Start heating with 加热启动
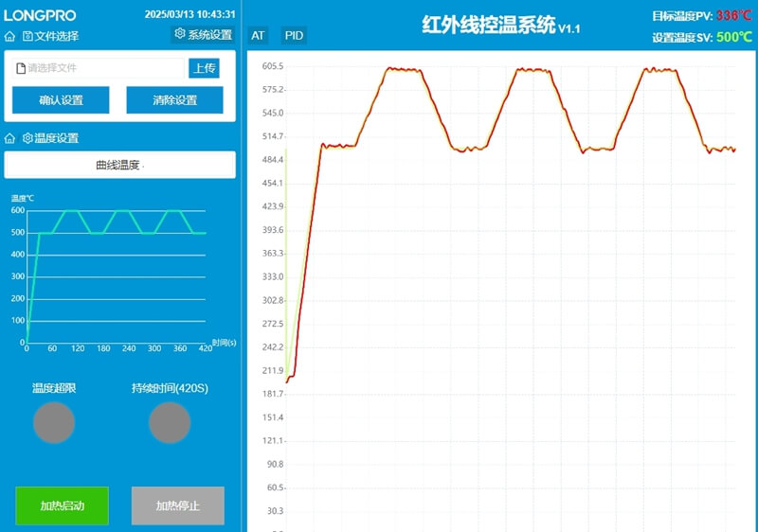This screenshot has width=758, height=532. [63, 505]
